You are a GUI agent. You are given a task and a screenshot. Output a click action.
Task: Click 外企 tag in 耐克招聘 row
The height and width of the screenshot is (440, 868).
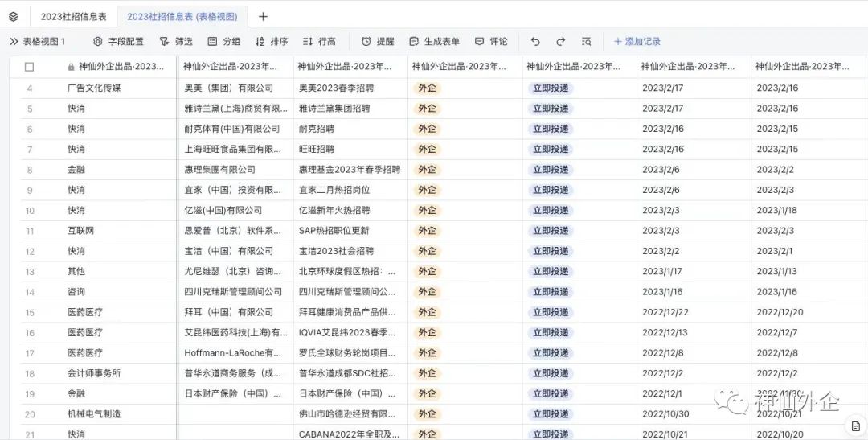point(427,129)
